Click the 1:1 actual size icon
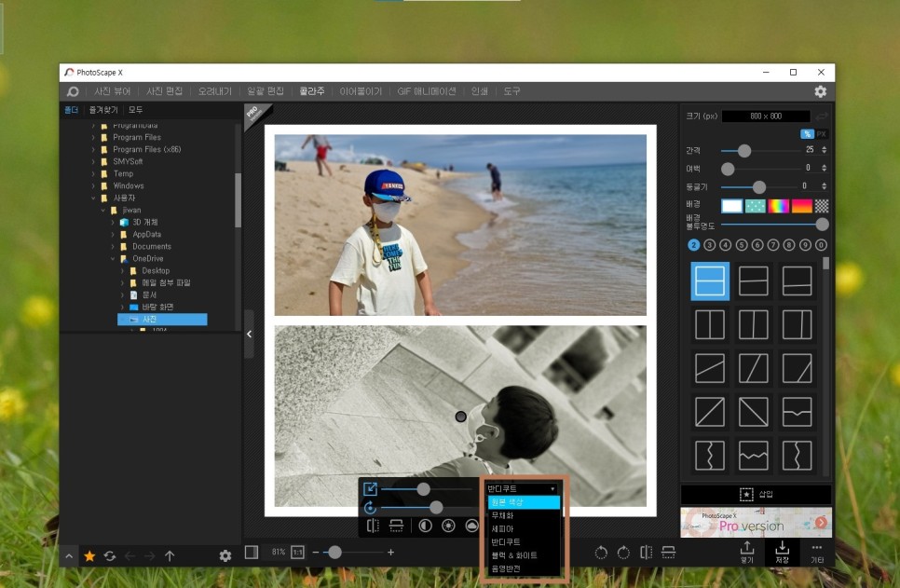 (297, 553)
